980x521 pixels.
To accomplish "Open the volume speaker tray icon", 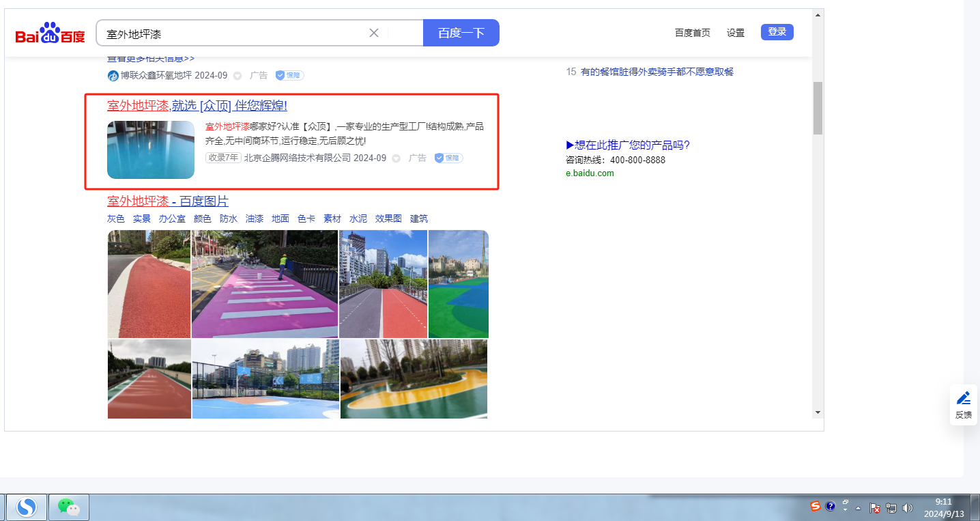I will coord(907,507).
